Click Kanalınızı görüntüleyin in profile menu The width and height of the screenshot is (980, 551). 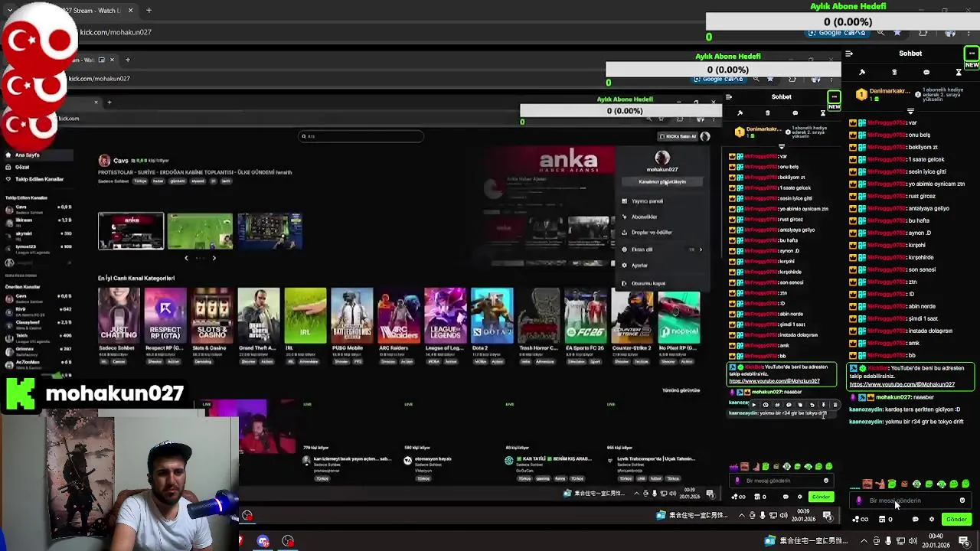tap(662, 182)
